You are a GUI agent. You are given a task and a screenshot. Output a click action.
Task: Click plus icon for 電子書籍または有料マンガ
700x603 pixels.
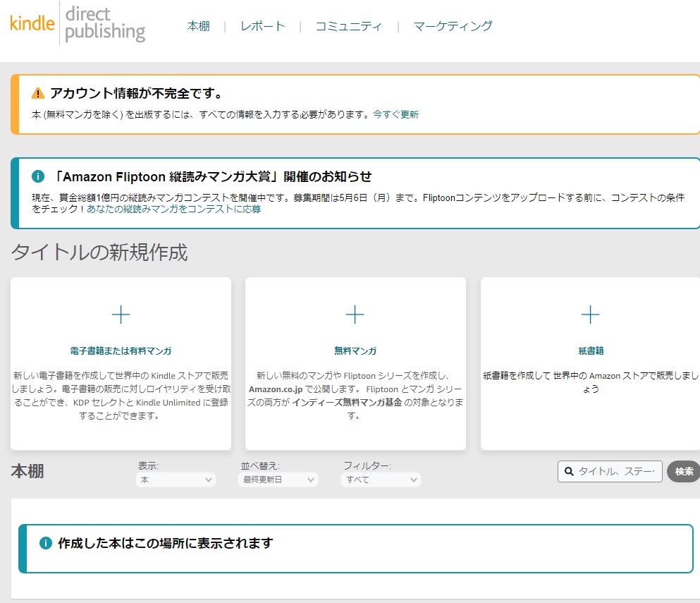[121, 315]
